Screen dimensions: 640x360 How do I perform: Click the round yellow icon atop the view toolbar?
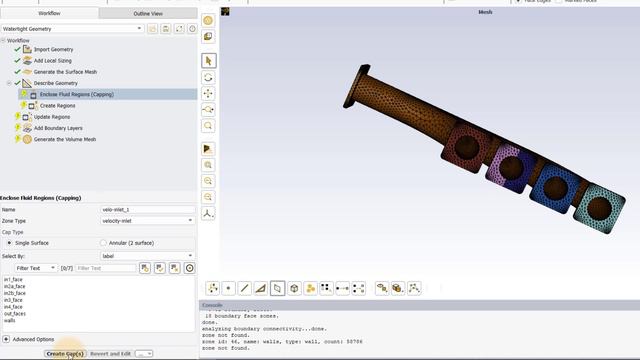pos(208,20)
